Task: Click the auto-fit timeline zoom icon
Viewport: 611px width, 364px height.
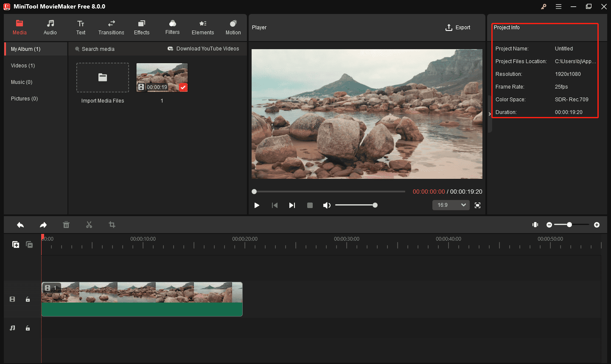Action: [535, 225]
